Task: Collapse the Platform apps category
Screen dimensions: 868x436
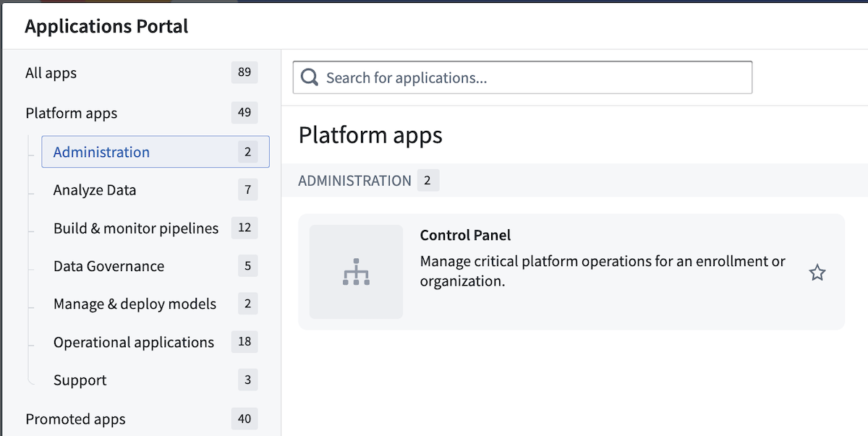Action: 142,113
